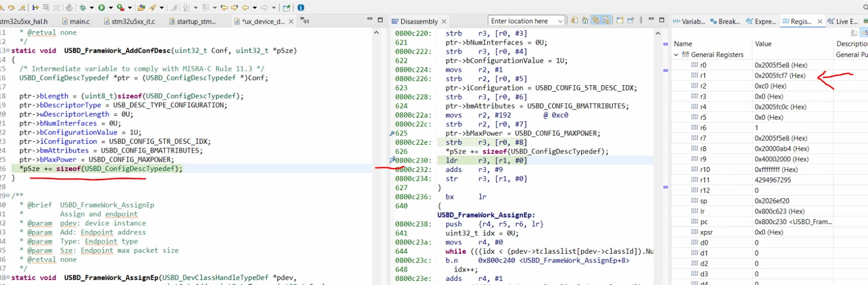Open the dropdown beside the search icon
The width and height of the screenshot is (868, 285).
click(162, 8)
